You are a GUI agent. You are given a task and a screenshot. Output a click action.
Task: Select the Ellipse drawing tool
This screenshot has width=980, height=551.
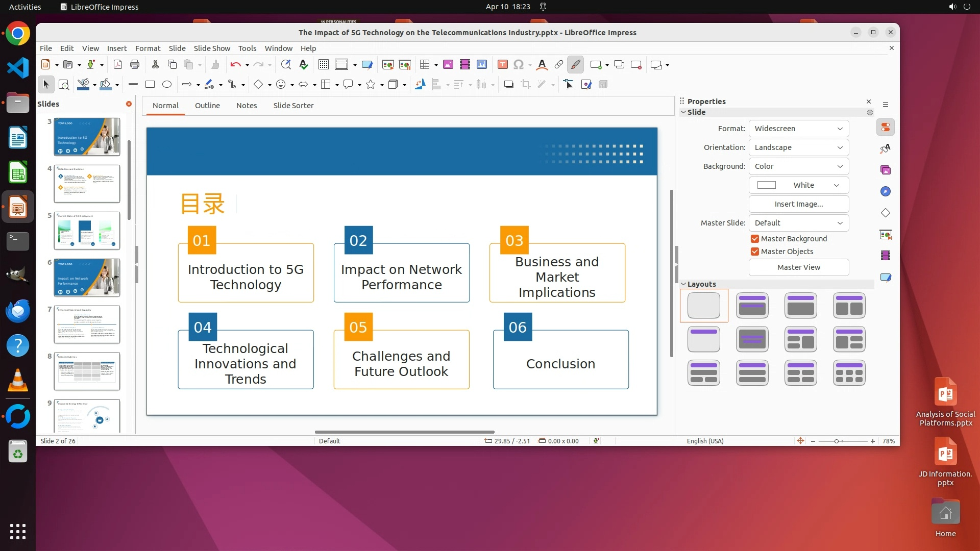click(x=167, y=85)
